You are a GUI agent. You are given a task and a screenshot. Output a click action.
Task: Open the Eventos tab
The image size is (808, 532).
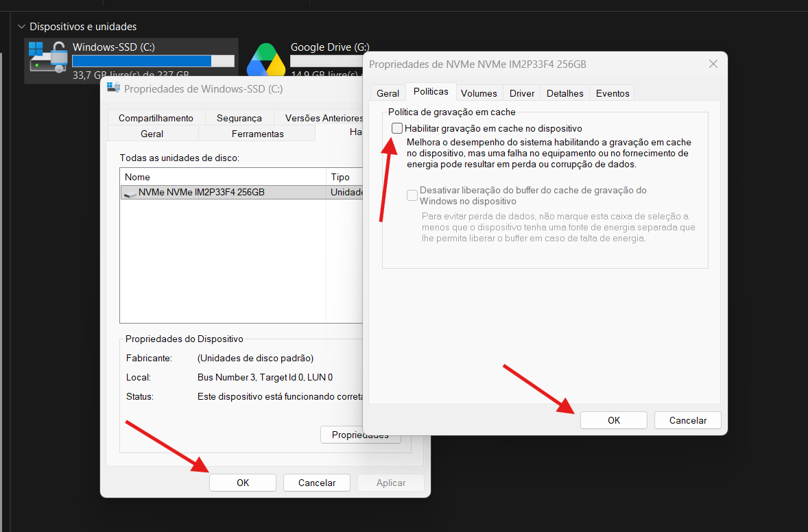click(x=613, y=93)
